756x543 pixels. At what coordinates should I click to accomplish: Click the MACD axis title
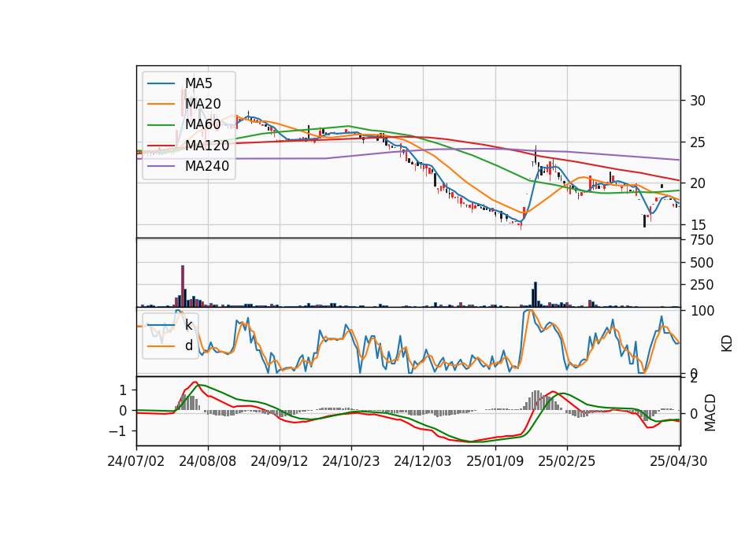710,412
